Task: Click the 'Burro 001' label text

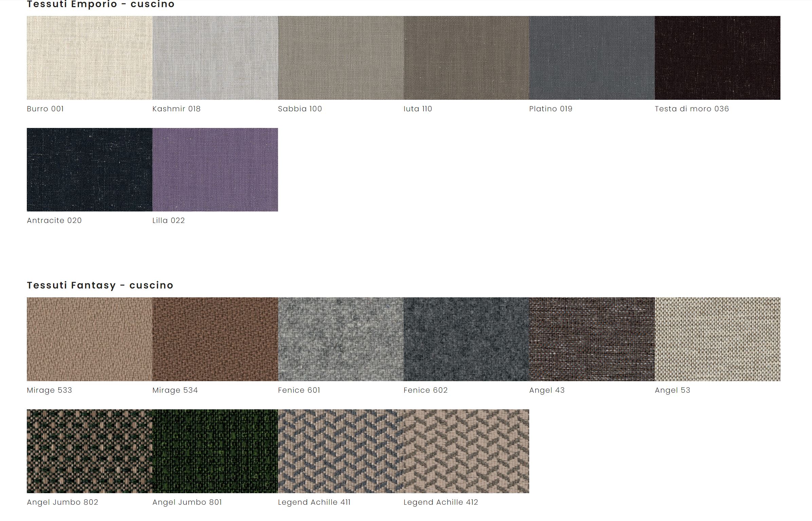Action: (x=45, y=109)
